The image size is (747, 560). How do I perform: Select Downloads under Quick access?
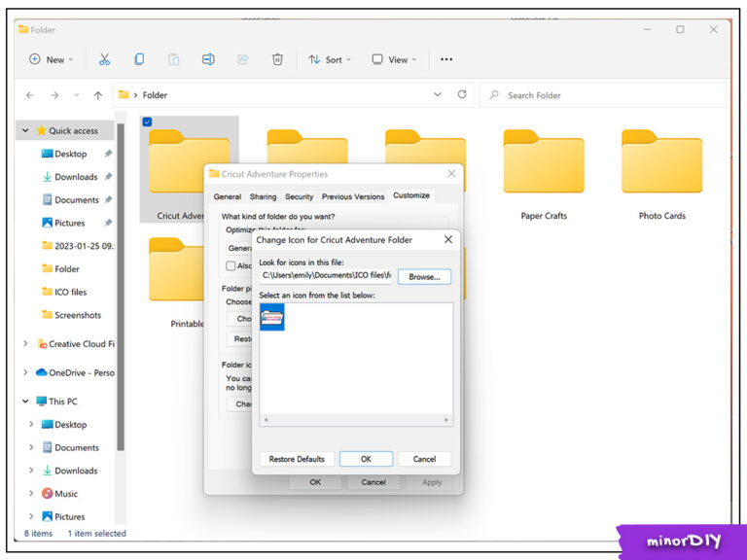[x=76, y=177]
